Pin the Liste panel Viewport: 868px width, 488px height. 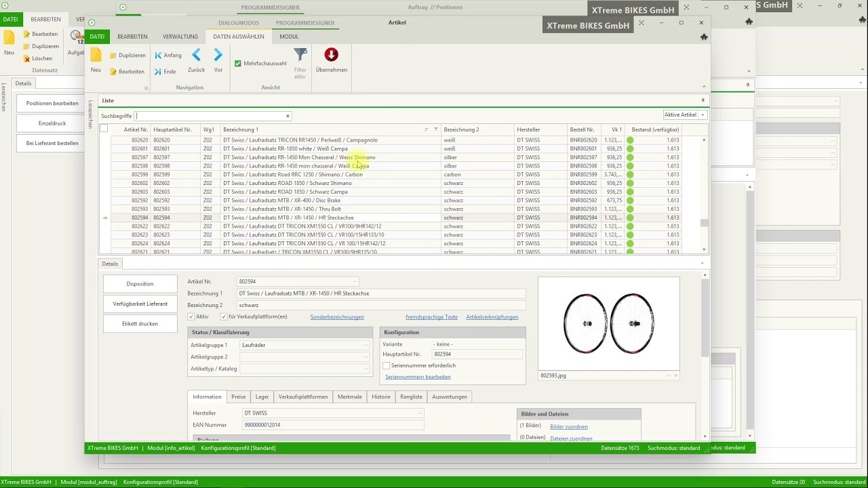coord(703,100)
